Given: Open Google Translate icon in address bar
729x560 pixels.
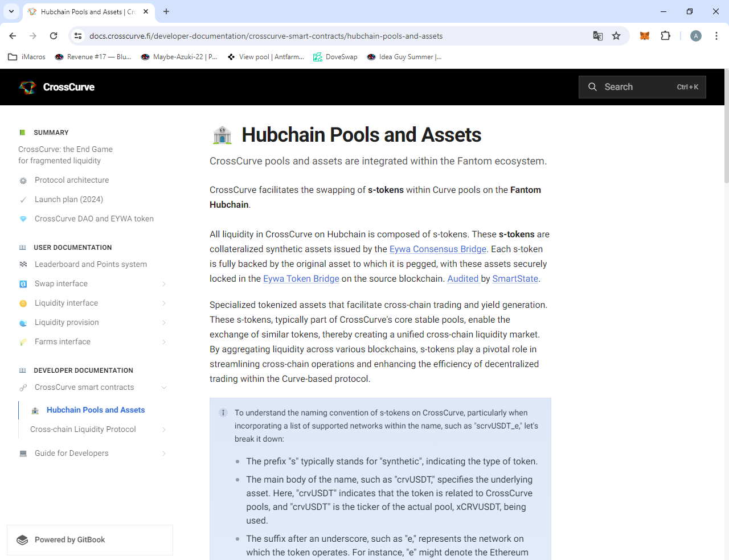Looking at the screenshot, I should coord(597,36).
